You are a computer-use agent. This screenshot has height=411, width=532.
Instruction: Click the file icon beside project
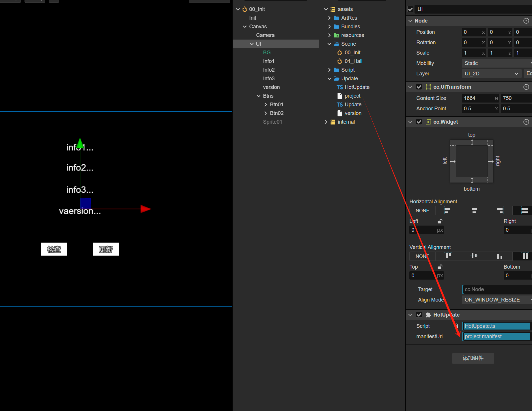(340, 96)
